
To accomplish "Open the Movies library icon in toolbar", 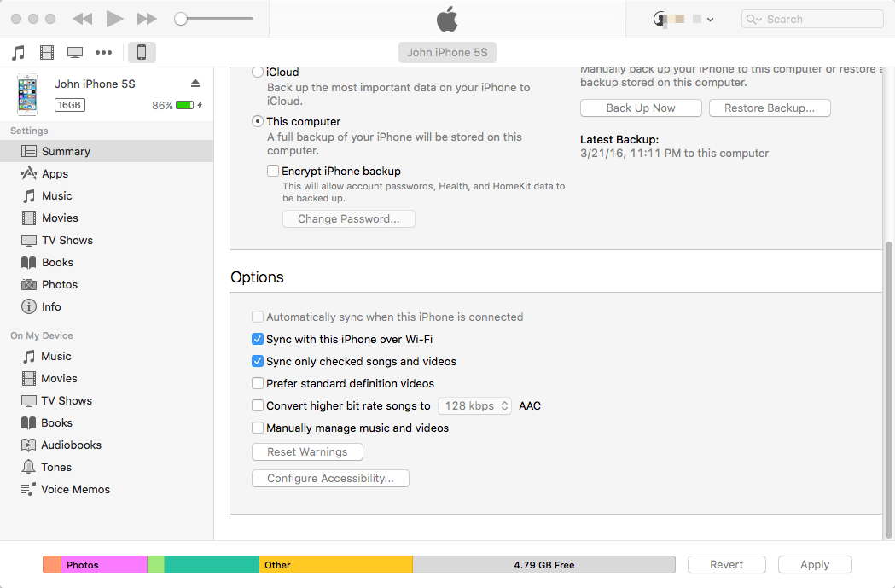I will point(47,53).
